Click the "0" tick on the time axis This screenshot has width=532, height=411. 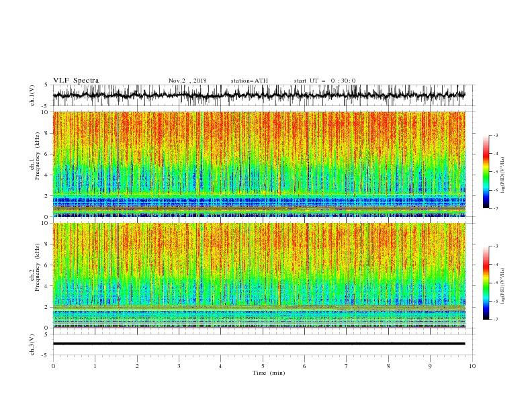pyautogui.click(x=53, y=366)
